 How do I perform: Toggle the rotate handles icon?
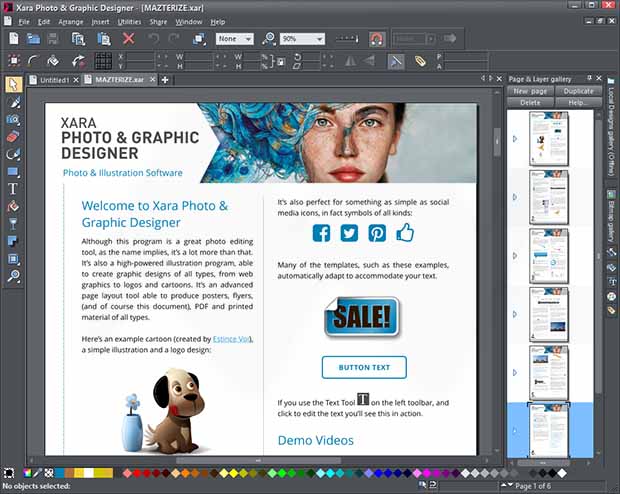point(79,61)
